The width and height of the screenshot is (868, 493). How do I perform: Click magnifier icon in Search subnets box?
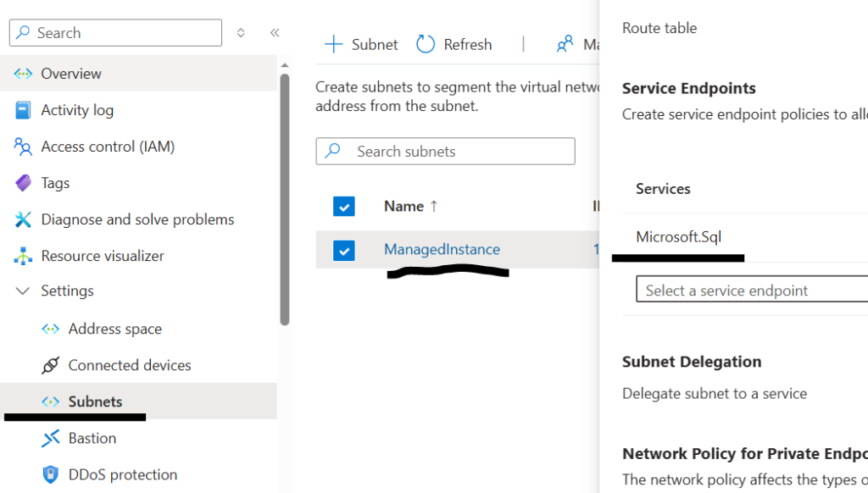click(x=332, y=151)
